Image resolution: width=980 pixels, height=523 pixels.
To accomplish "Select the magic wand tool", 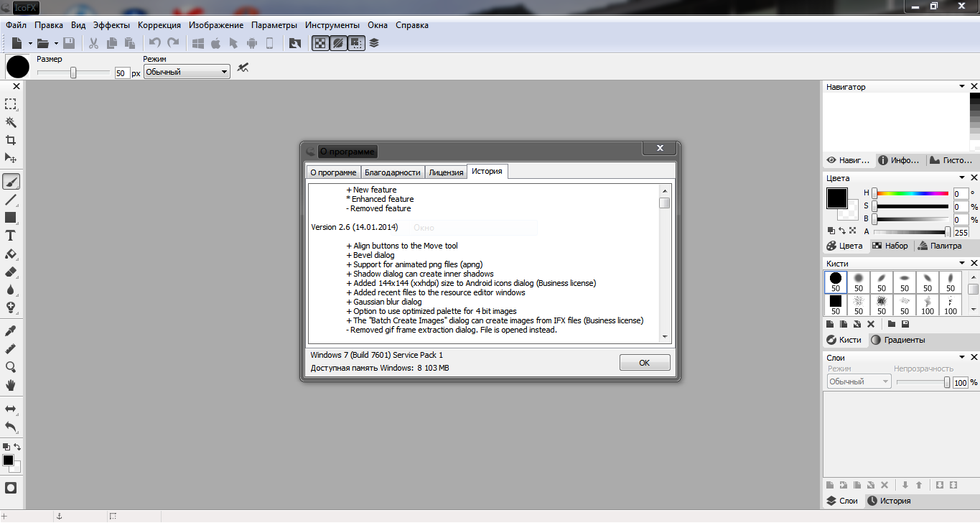I will pyautogui.click(x=11, y=122).
